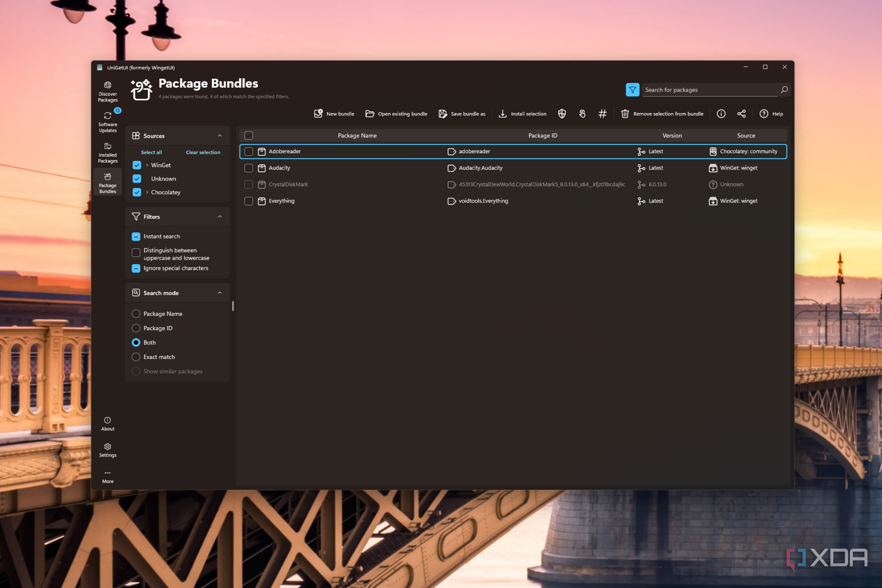Click the Search for packages field

pos(711,90)
